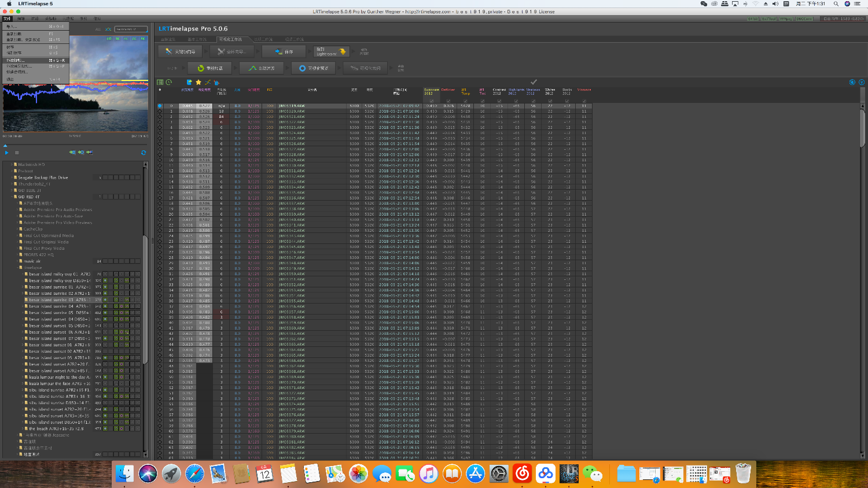868x488 pixels.
Task: Expand the Macintosh HD folder
Action: pos(12,164)
